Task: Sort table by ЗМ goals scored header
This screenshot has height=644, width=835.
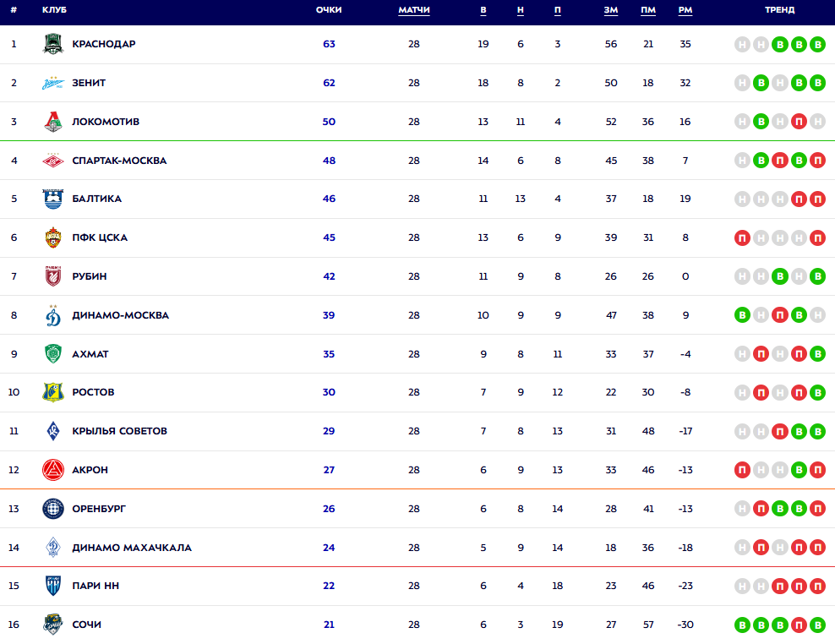Action: pyautogui.click(x=611, y=10)
